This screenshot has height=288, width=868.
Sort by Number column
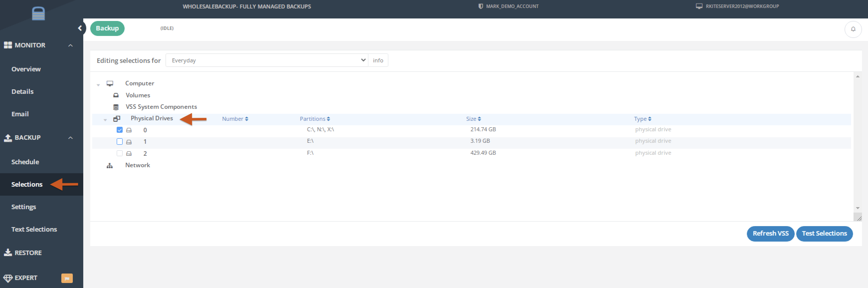(x=235, y=119)
